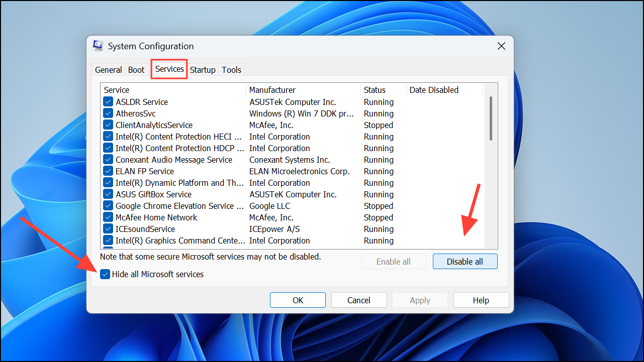Disable the ICEsoundService checkbox
The image size is (644, 362).
(108, 228)
